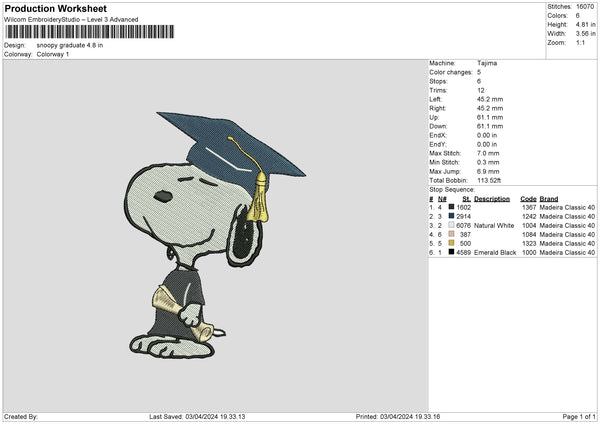Viewport: 600px width, 424px height.
Task: Click the 'Stop Sequence:' heading
Action: tap(452, 189)
